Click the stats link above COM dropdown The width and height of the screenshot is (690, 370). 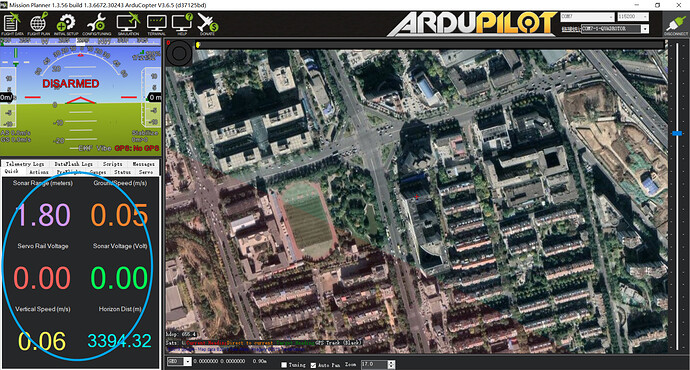570,29
